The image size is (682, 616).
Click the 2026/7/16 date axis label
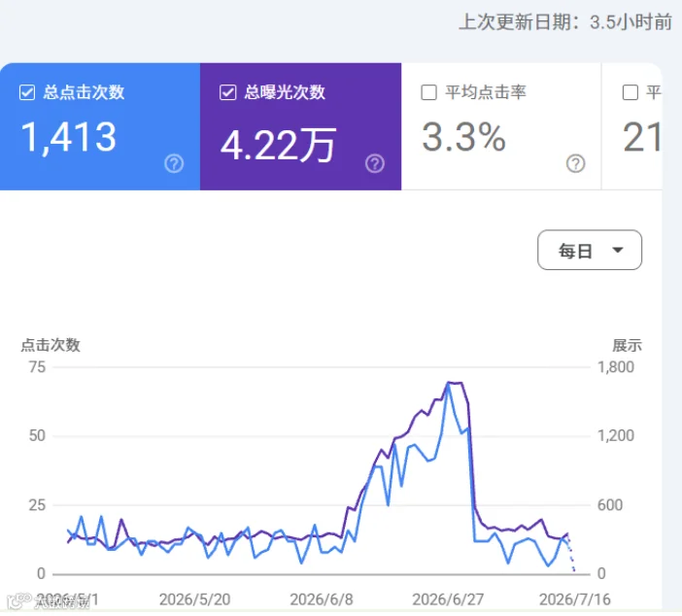(x=574, y=599)
